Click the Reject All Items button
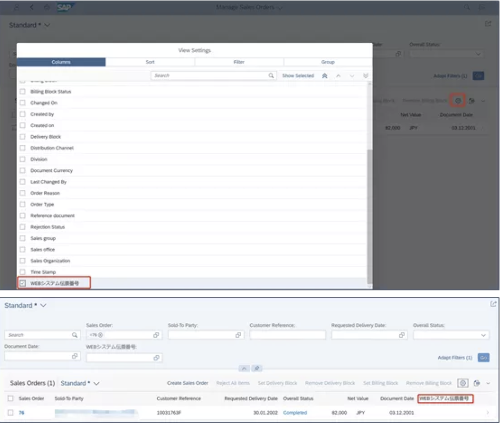This screenshot has height=423, width=504. point(233,383)
